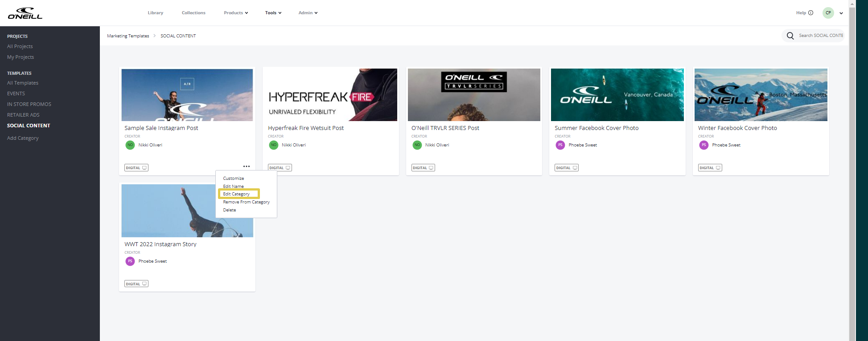The height and width of the screenshot is (341, 868).
Task: Click DIGITAL badge on WWT 2022 Instagram Story card
Action: pyautogui.click(x=136, y=284)
